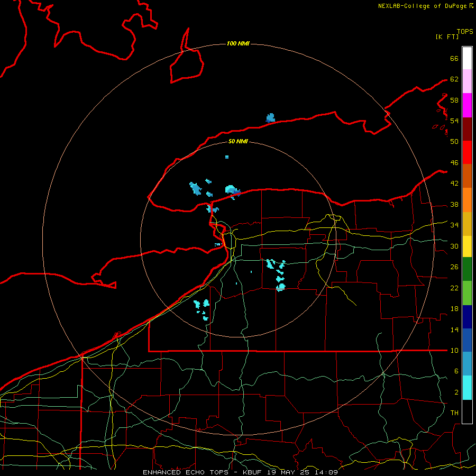
Task: Click the legend value 14
Action: pos(454,329)
